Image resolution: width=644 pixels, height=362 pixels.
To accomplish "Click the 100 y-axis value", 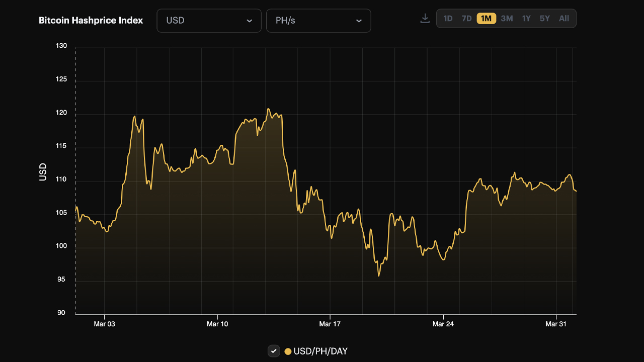I will [x=61, y=246].
